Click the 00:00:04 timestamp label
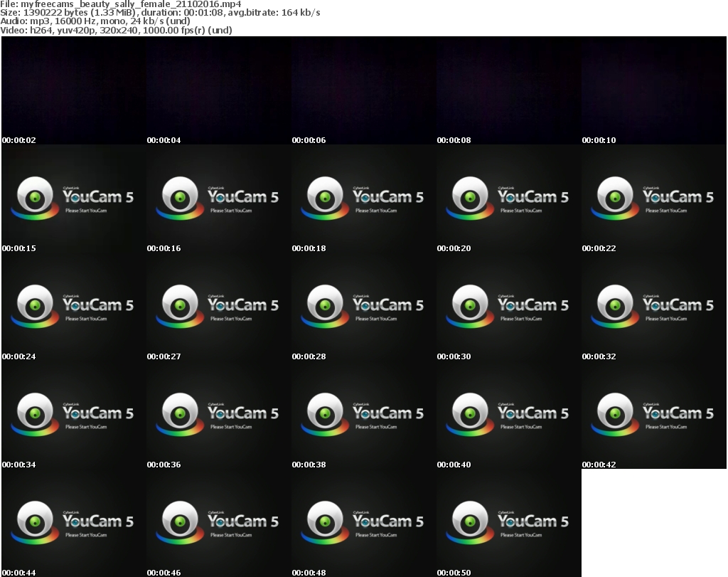 (x=164, y=140)
